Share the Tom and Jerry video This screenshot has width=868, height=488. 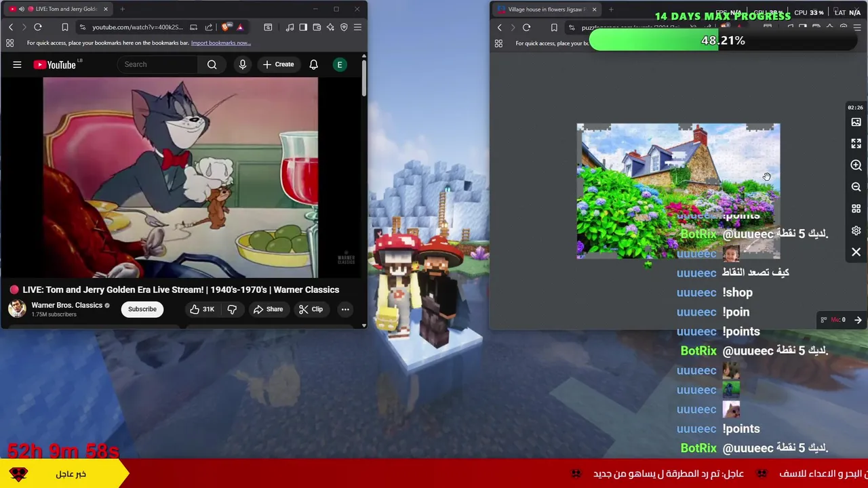[x=268, y=309]
